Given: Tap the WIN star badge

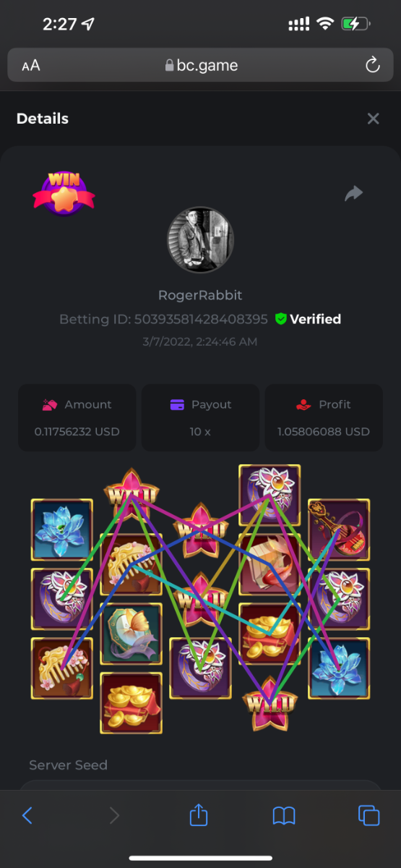Looking at the screenshot, I should [64, 193].
